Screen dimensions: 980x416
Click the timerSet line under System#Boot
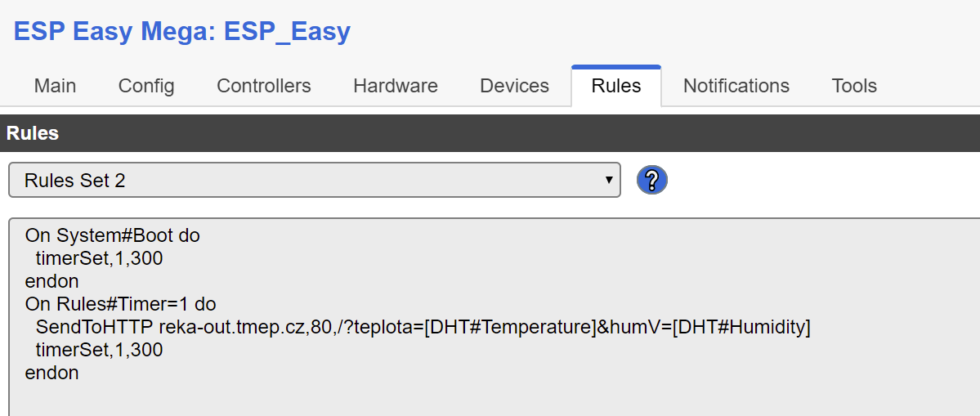[x=99, y=258]
